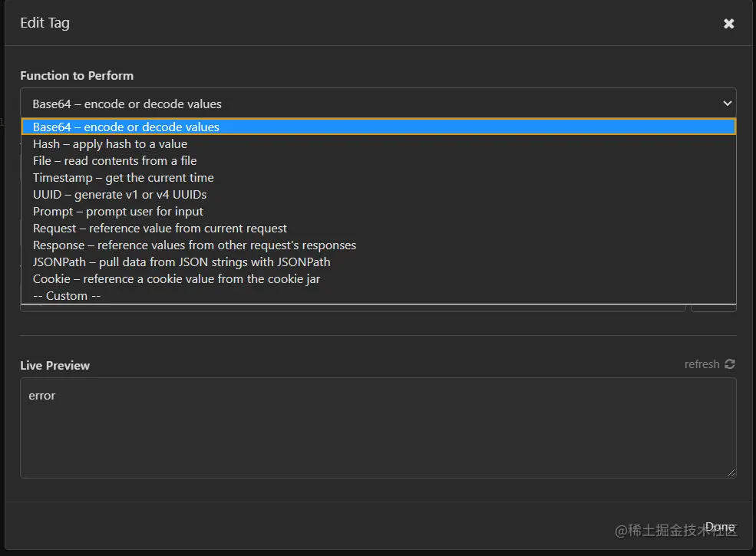Image resolution: width=756 pixels, height=556 pixels.
Task: Close the Edit Tag dialog
Action: [x=728, y=24]
